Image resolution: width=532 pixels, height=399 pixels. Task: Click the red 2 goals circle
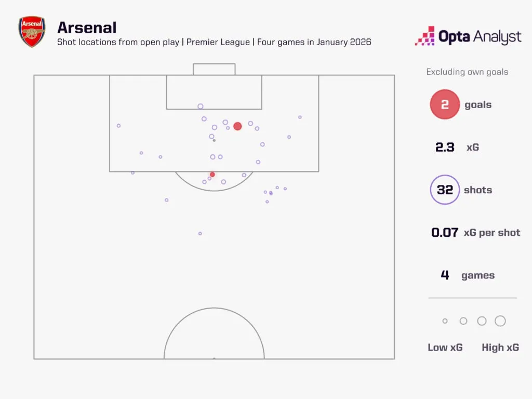[x=445, y=104]
